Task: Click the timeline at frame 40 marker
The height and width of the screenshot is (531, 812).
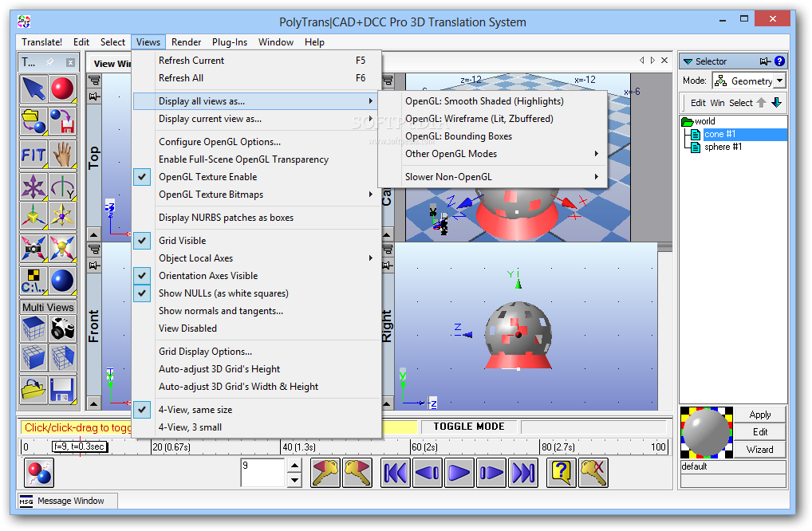Action: [299, 447]
